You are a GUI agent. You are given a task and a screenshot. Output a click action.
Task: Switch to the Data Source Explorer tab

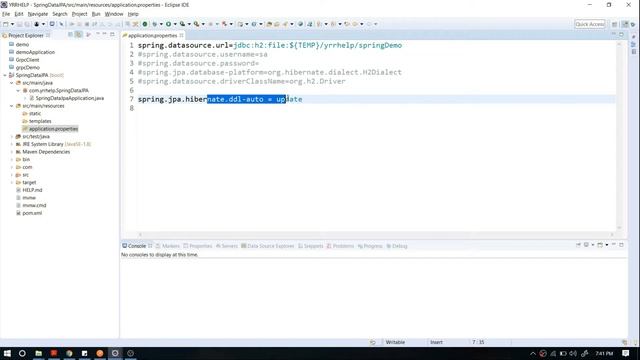coord(267,246)
